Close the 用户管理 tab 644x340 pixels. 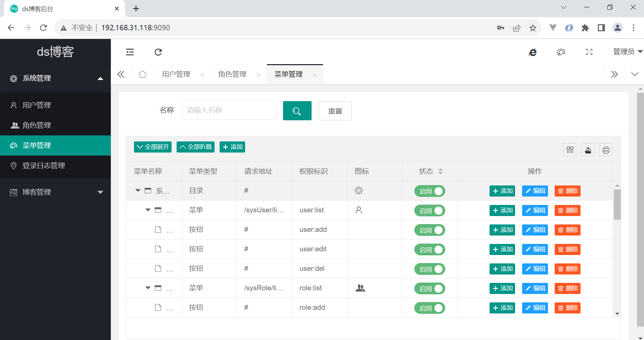coord(202,75)
